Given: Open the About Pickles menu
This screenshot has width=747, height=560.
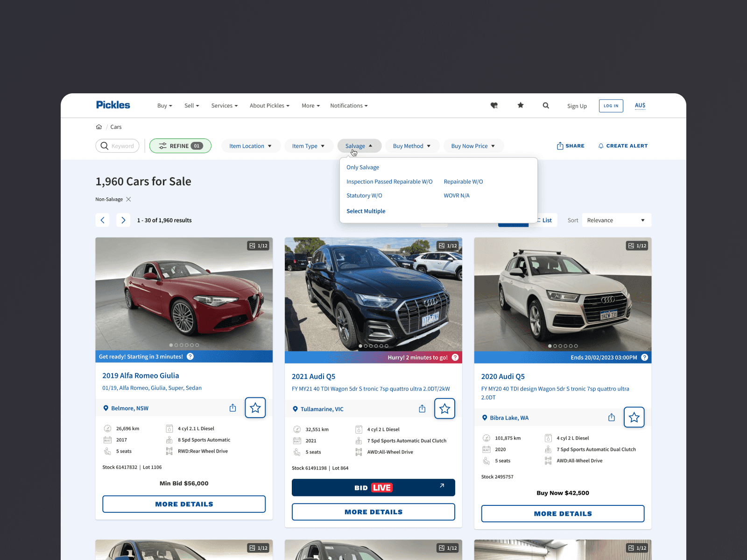Looking at the screenshot, I should (x=269, y=106).
